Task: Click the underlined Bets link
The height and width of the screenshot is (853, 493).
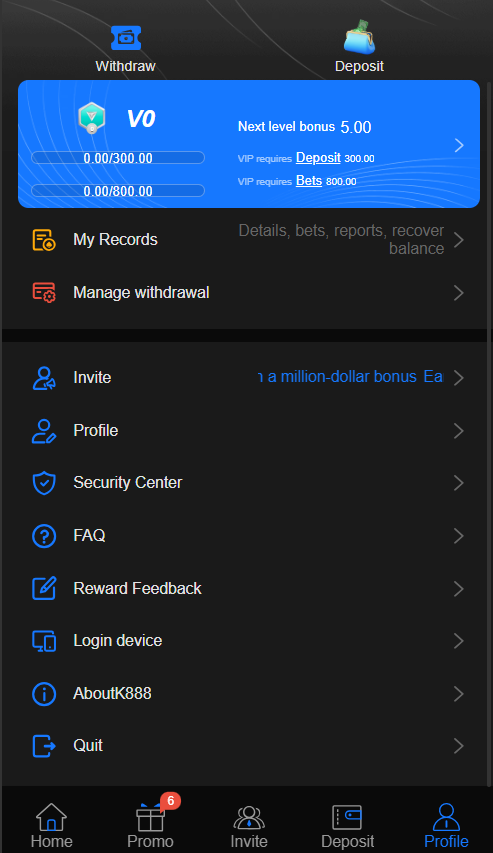Action: [x=309, y=181]
